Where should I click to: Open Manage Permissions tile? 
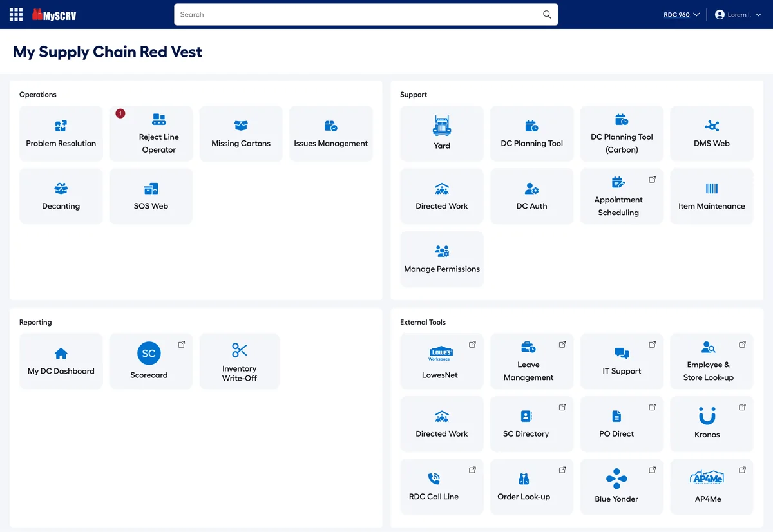442,259
